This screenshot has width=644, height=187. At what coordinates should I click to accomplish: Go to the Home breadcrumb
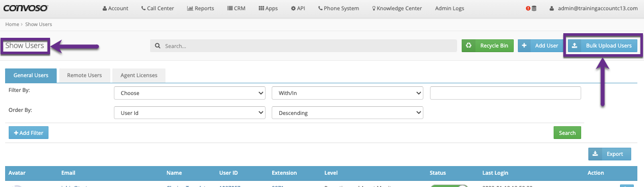12,25
